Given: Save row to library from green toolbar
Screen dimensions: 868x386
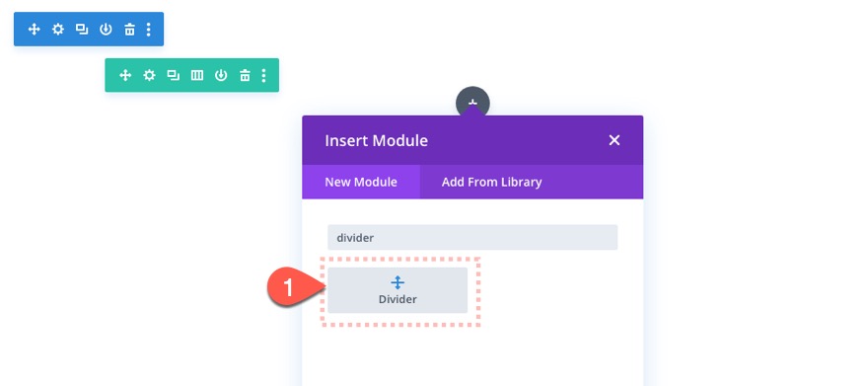Looking at the screenshot, I should (x=221, y=75).
